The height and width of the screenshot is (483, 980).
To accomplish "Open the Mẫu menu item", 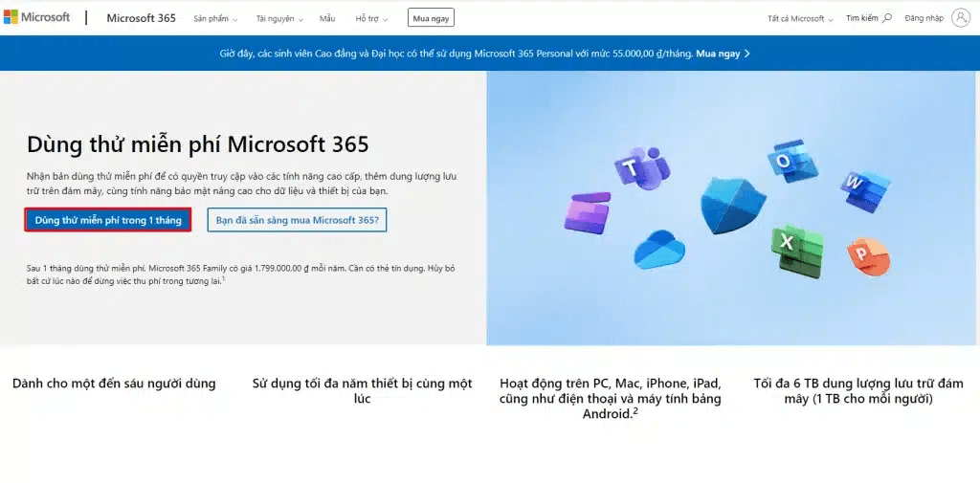I will (327, 19).
